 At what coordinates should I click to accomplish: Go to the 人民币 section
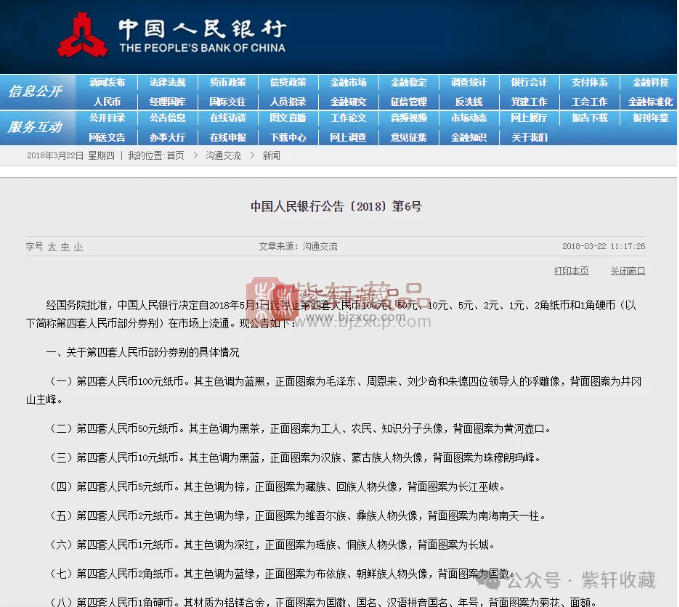coord(107,101)
